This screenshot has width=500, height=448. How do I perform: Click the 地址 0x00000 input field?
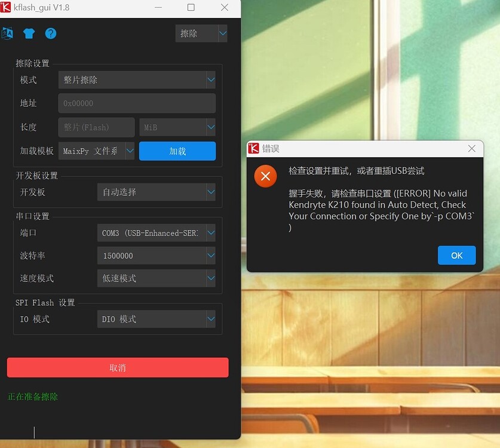click(x=137, y=103)
